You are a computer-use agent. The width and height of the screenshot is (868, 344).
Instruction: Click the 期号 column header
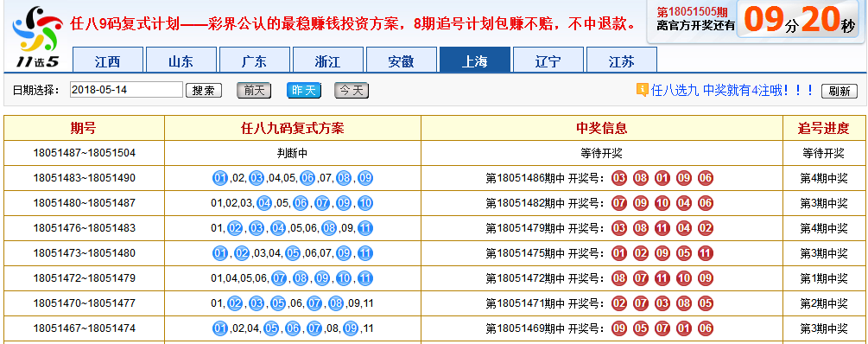pyautogui.click(x=84, y=129)
